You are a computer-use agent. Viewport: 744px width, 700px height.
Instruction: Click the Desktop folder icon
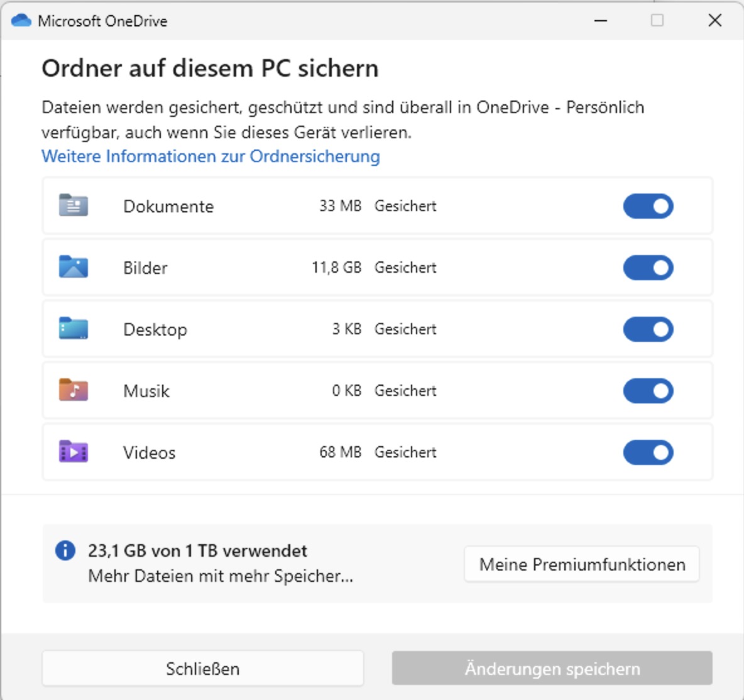(73, 329)
